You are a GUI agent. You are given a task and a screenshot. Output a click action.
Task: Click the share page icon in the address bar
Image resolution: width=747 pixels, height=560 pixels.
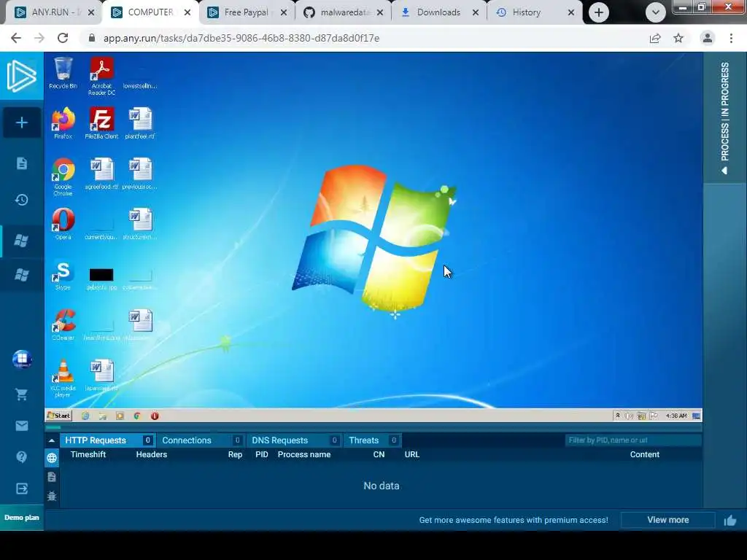pyautogui.click(x=655, y=38)
